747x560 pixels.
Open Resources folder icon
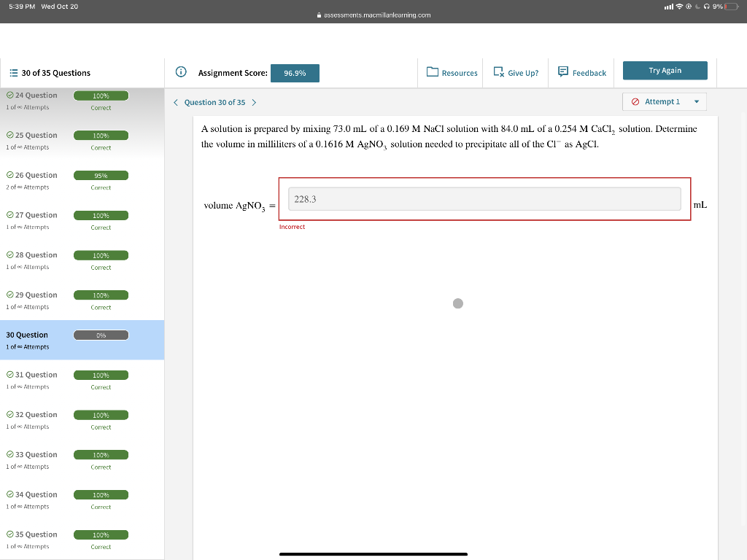[x=433, y=71]
